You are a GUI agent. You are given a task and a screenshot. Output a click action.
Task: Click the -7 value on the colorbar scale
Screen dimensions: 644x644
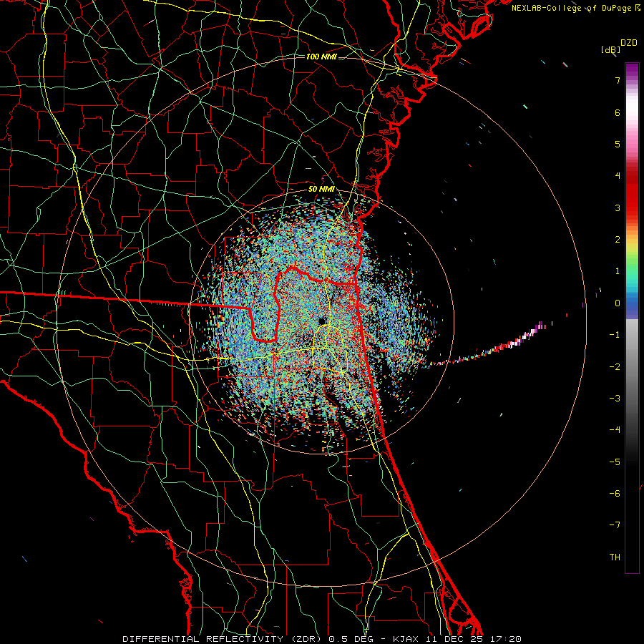(615, 525)
